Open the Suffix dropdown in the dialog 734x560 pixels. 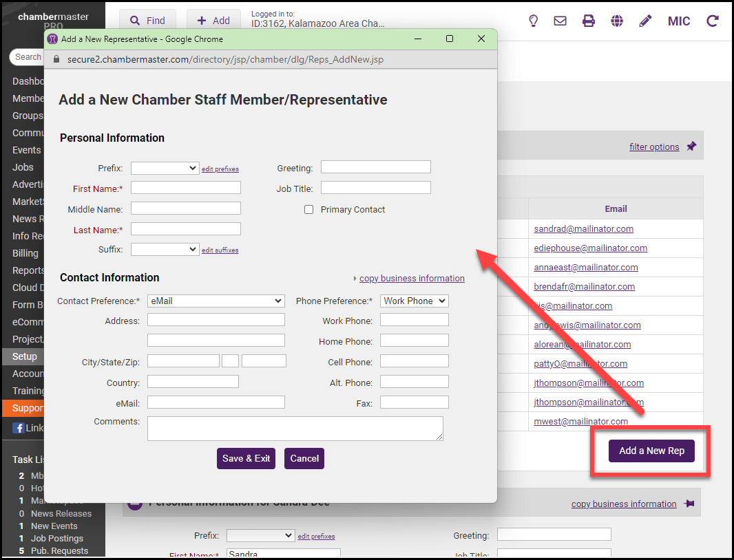pyautogui.click(x=165, y=249)
